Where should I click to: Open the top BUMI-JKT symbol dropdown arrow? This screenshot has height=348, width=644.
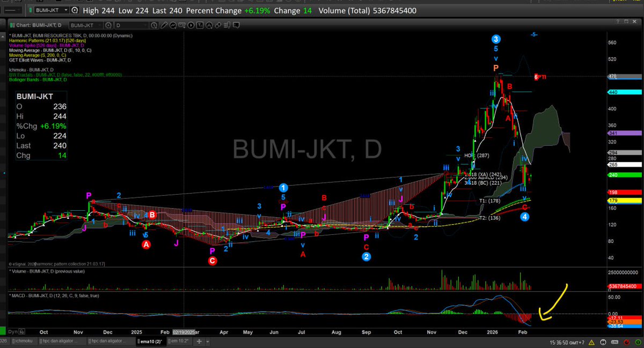tap(66, 10)
